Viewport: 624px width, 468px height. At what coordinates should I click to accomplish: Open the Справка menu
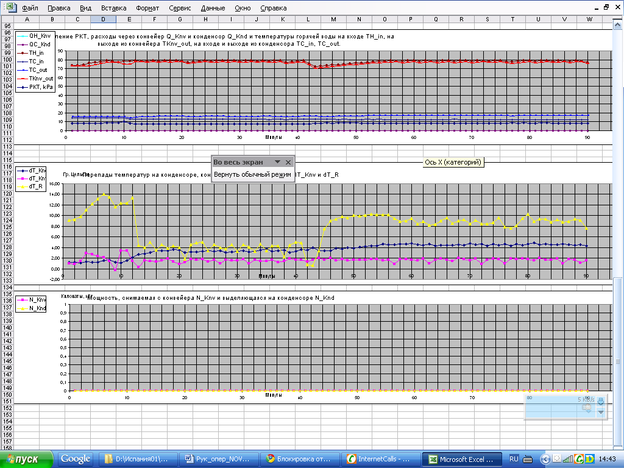tap(273, 8)
